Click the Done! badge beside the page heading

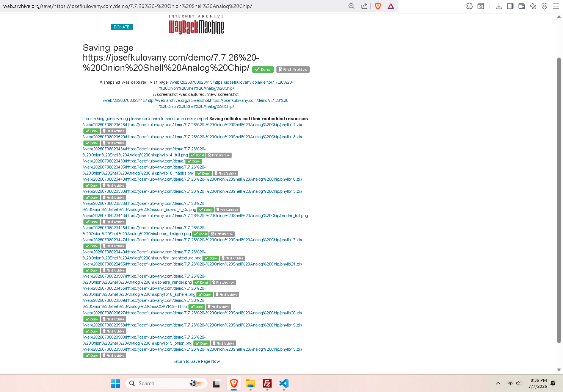point(263,70)
